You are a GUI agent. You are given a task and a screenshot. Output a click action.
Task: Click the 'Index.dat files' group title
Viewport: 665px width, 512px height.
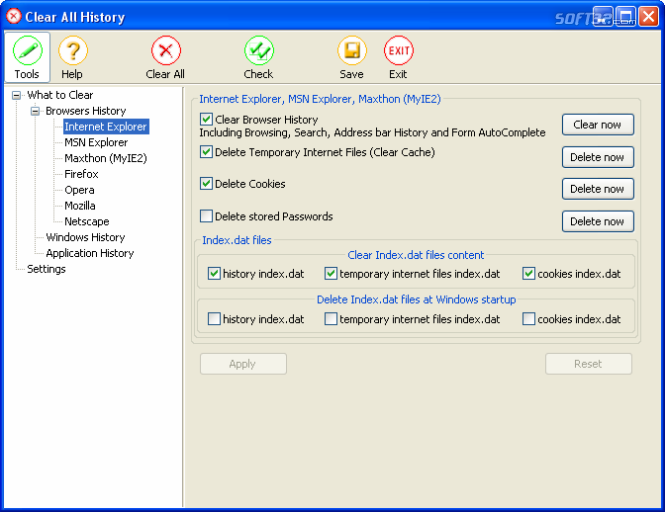click(237, 240)
